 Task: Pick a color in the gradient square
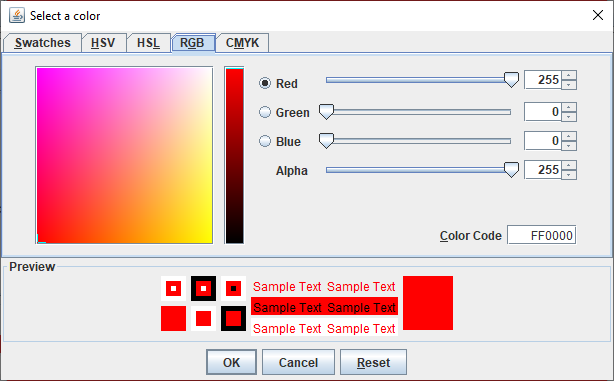tap(124, 155)
